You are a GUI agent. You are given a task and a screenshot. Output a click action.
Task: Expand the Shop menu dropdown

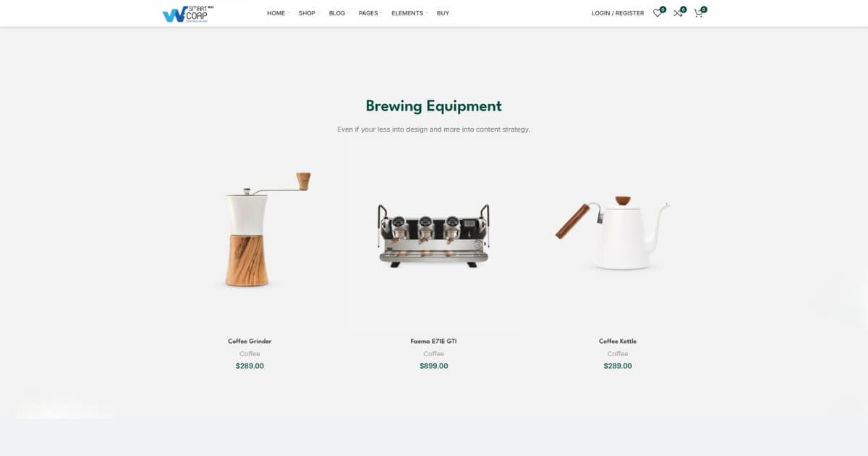point(308,13)
